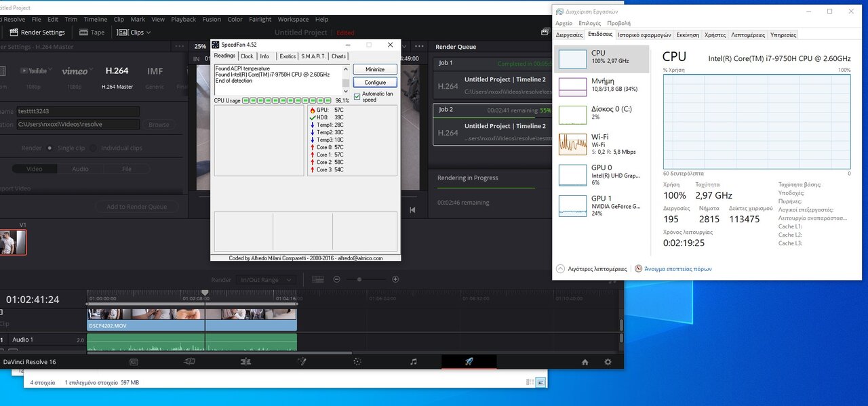Click the Task Manager title bar icon

click(558, 11)
